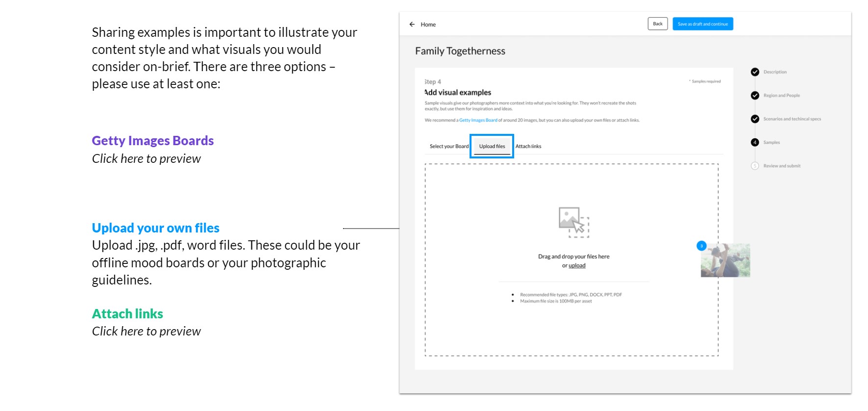
Task: Click preview text under Getty Images Boards
Action: pyautogui.click(x=146, y=159)
